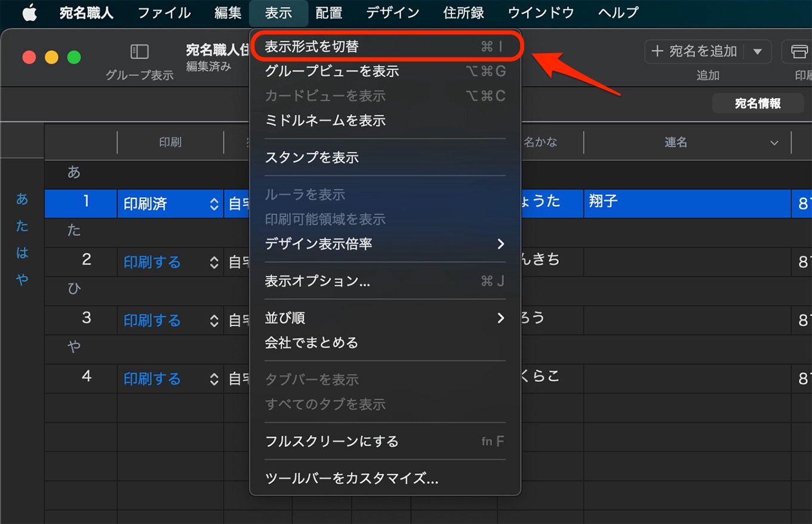Click the print icon in toolbar
This screenshot has width=812, height=524.
(799, 51)
